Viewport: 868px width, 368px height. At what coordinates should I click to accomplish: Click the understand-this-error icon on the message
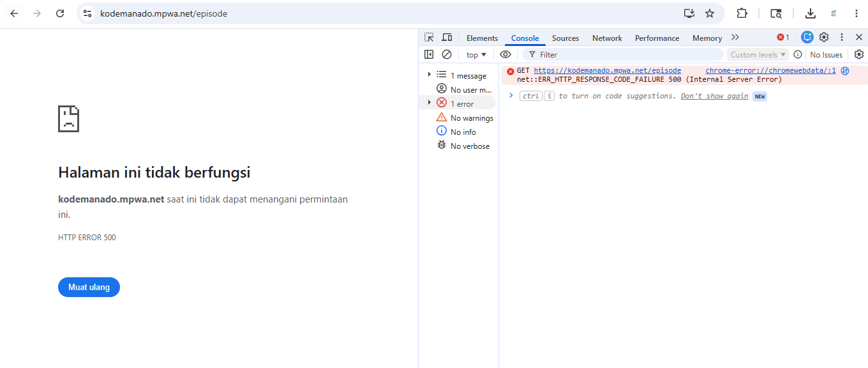coord(845,71)
